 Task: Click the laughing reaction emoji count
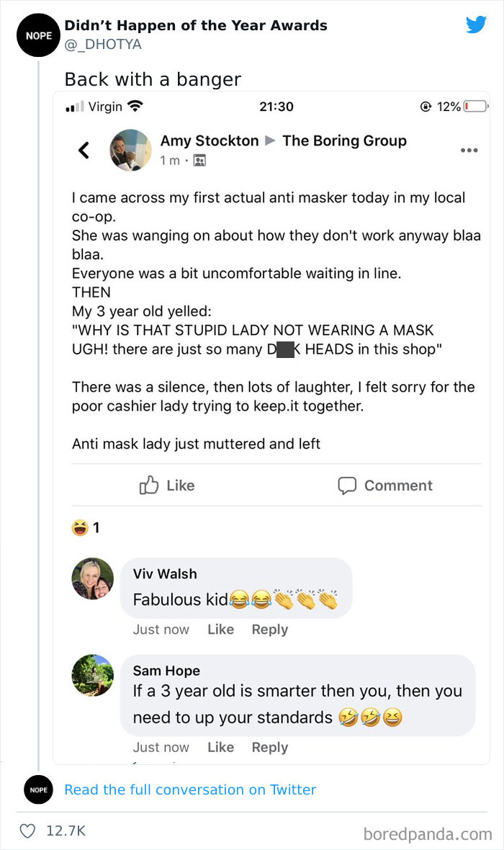coord(86,528)
